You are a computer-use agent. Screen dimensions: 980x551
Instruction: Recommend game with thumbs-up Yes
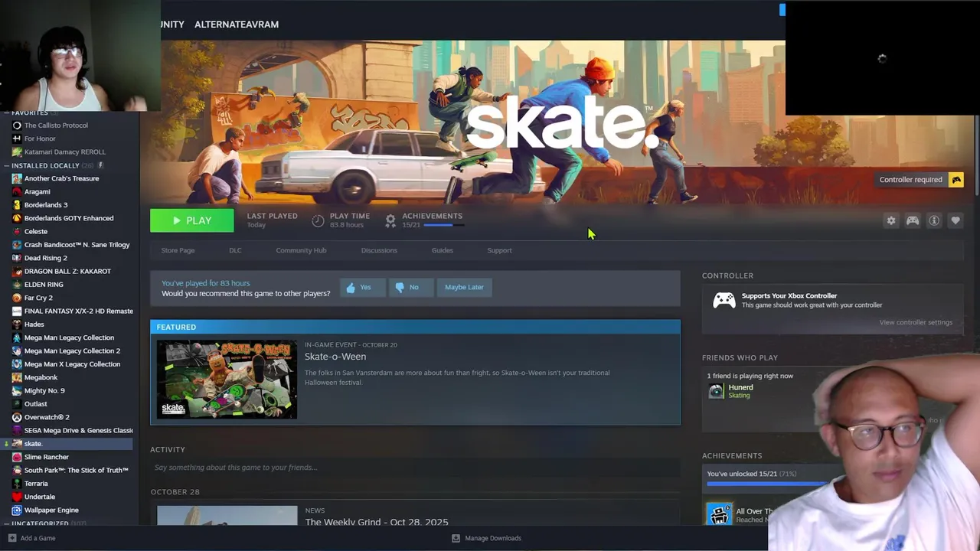point(362,288)
